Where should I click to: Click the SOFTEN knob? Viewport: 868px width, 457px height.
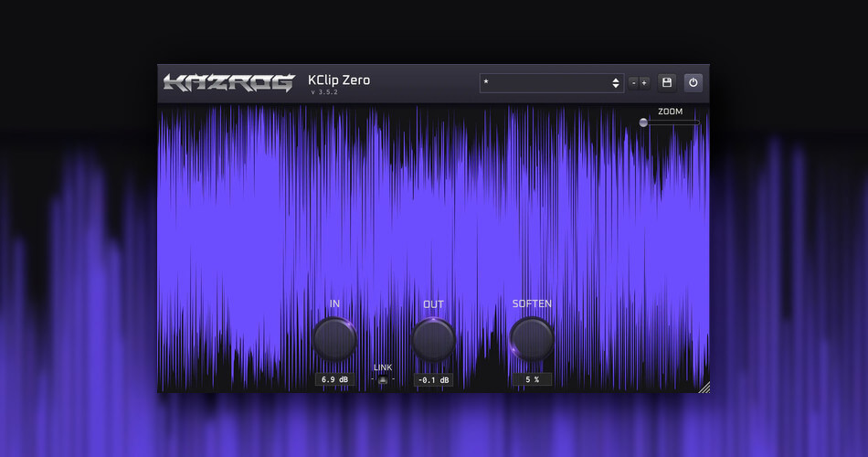pos(532,339)
